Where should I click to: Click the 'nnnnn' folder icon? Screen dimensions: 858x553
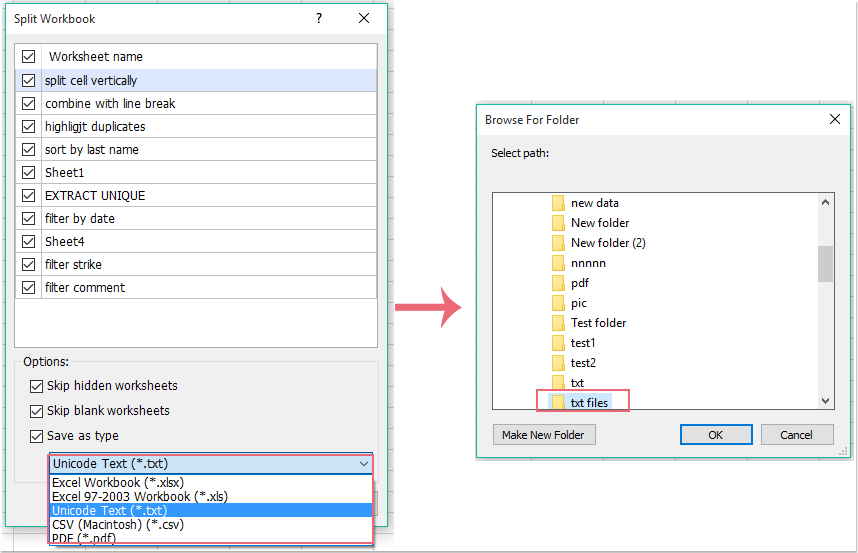point(559,263)
